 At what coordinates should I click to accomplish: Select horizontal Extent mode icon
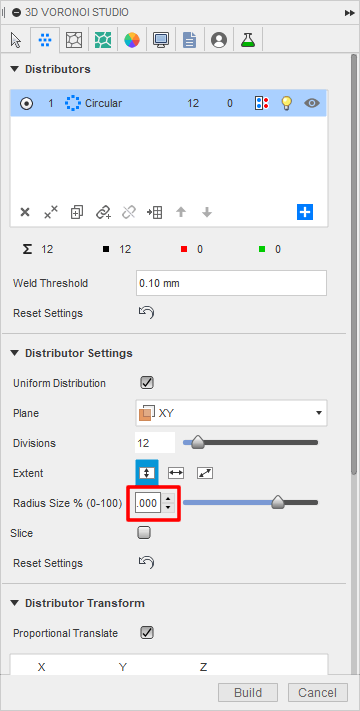(176, 473)
